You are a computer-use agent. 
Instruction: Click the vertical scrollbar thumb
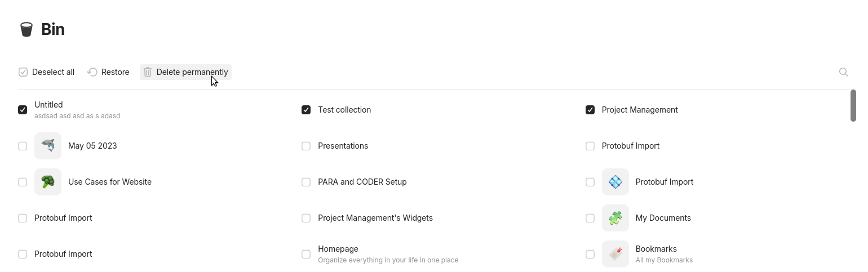click(853, 105)
